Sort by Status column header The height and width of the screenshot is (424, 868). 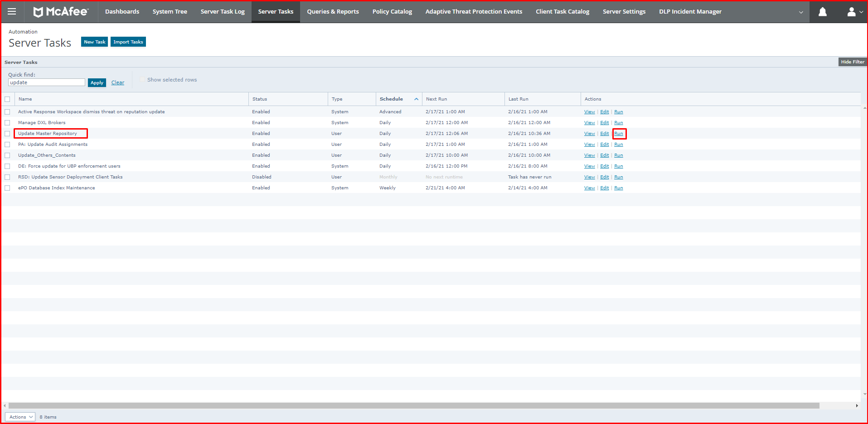coord(260,99)
